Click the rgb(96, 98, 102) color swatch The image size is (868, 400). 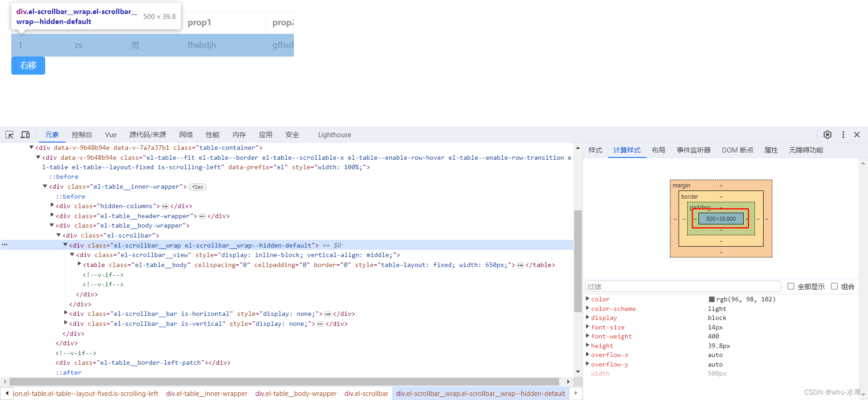pos(712,299)
